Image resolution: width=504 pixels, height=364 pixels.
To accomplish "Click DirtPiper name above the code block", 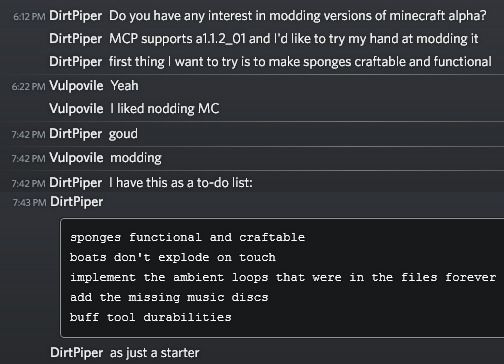I will pos(77,202).
